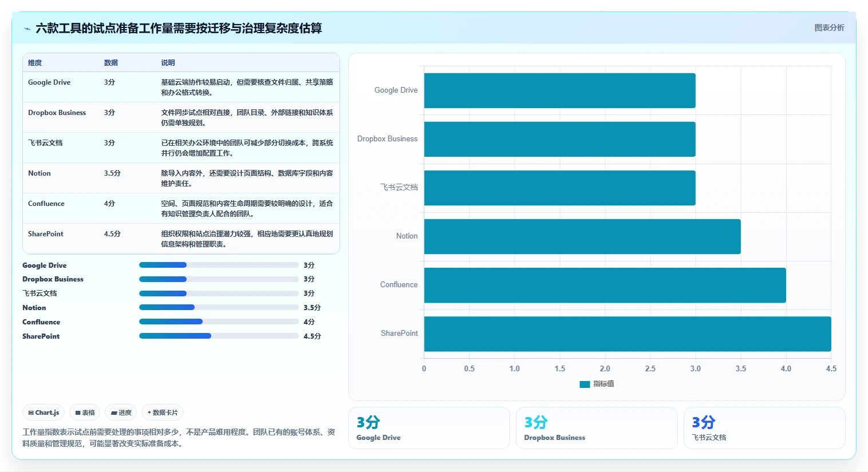This screenshot has width=868, height=472.
Task: Click the 4.5 tick on chart x-axis
Action: (831, 369)
